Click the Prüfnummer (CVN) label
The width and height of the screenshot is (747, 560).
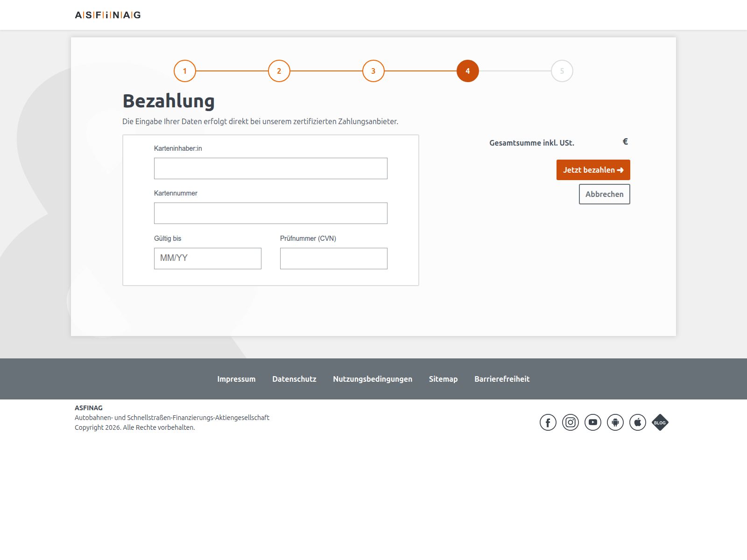[308, 238]
